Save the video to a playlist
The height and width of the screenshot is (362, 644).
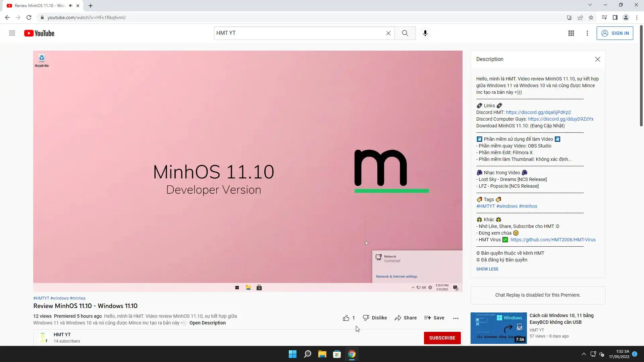point(434,318)
